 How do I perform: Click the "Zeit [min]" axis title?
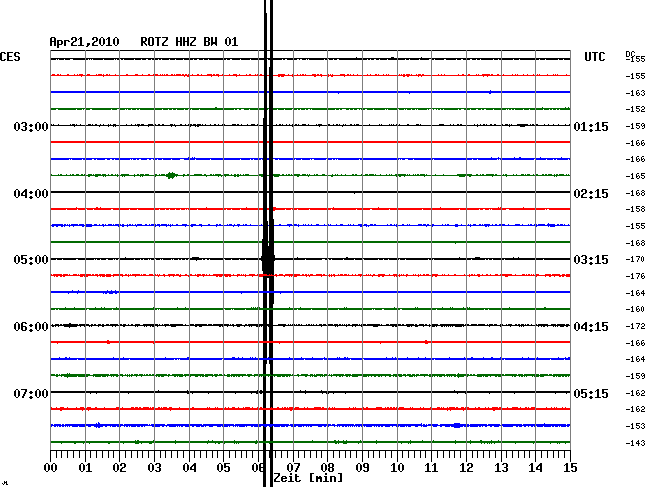[308, 478]
